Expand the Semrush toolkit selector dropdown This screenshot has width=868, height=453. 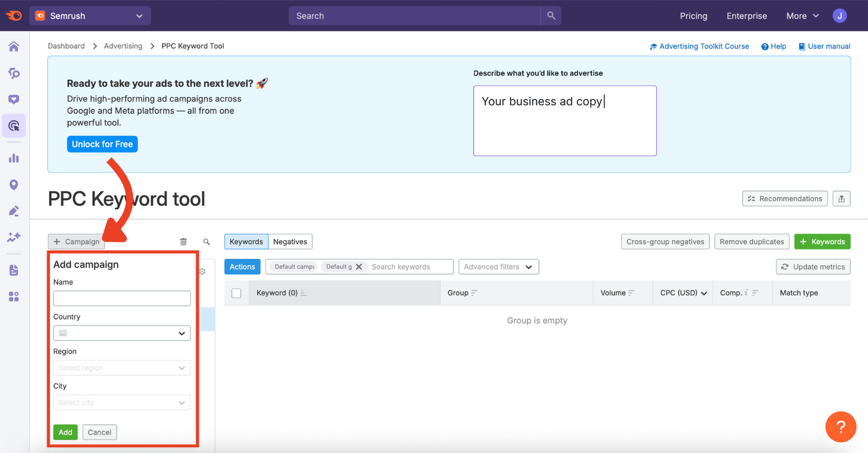[x=90, y=16]
